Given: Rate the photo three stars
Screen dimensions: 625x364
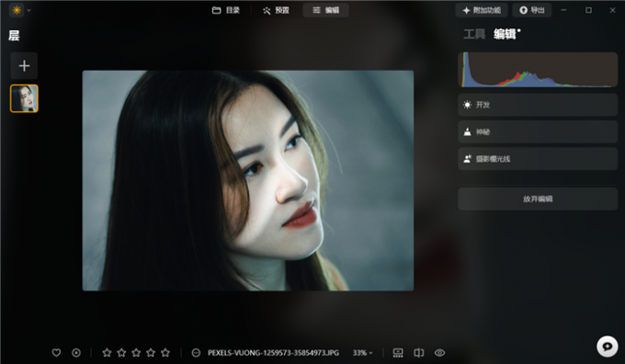Looking at the screenshot, I should [136, 353].
